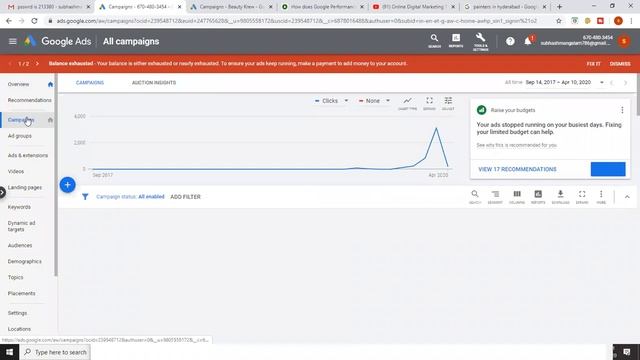Screen dimensions: 640x360
Task: Dismiss the balance exhausted banner
Action: (x=620, y=64)
